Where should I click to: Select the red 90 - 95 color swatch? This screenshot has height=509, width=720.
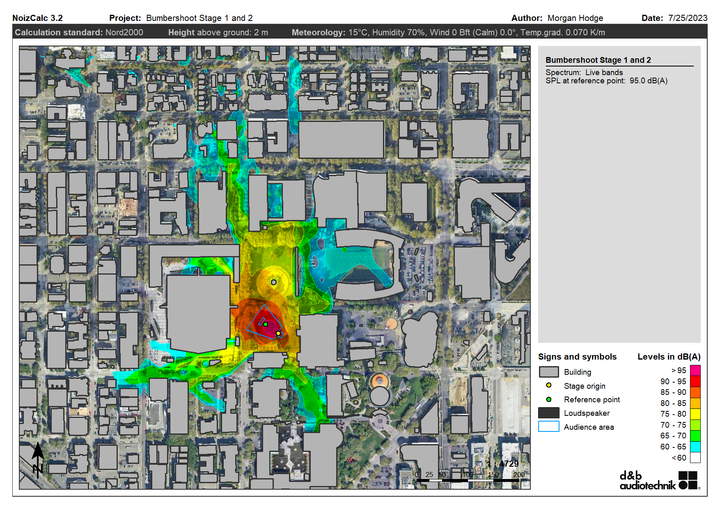[695, 381]
